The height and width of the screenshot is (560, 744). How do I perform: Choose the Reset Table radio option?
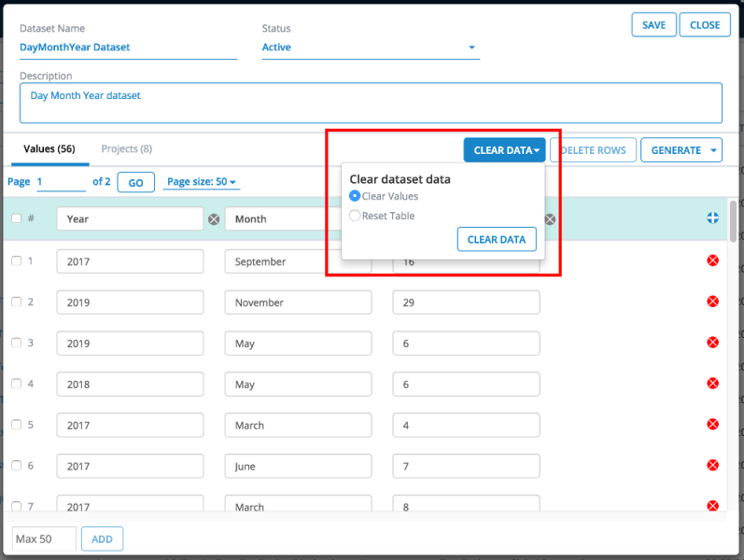tap(355, 216)
